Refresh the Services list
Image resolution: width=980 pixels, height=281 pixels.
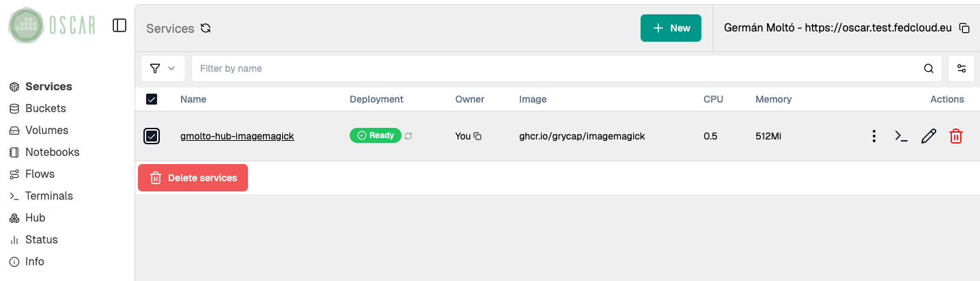206,29
